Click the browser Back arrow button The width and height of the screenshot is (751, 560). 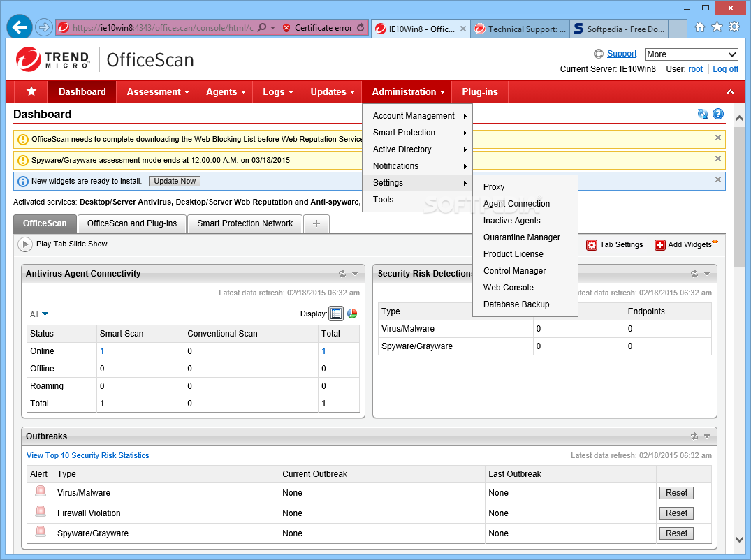pyautogui.click(x=19, y=27)
